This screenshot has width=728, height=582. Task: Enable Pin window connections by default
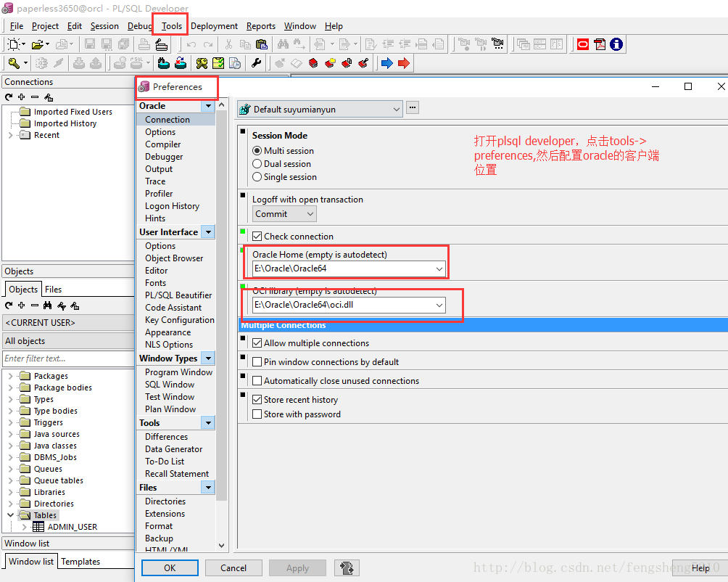[257, 362]
